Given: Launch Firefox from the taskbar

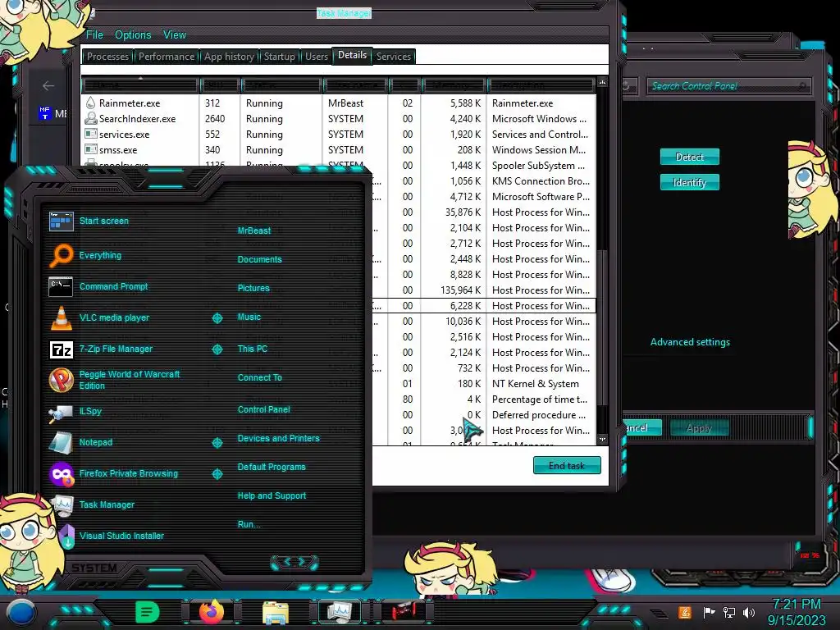Looking at the screenshot, I should point(212,612).
